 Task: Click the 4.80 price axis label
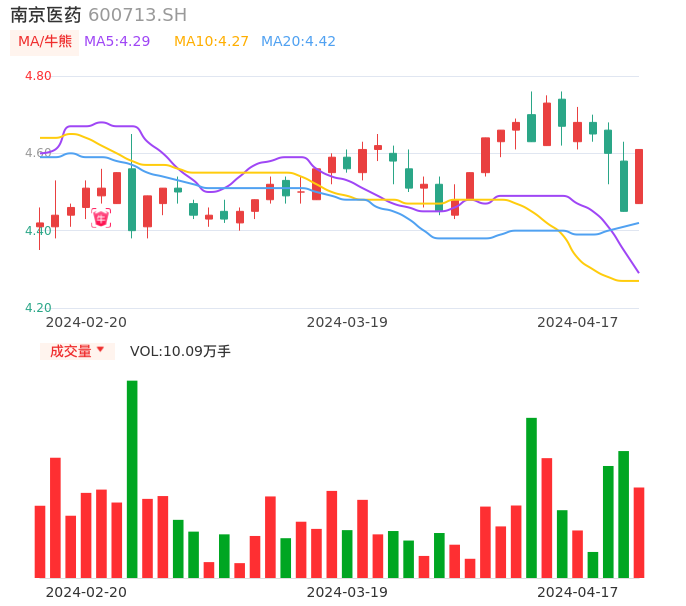[x=38, y=76]
